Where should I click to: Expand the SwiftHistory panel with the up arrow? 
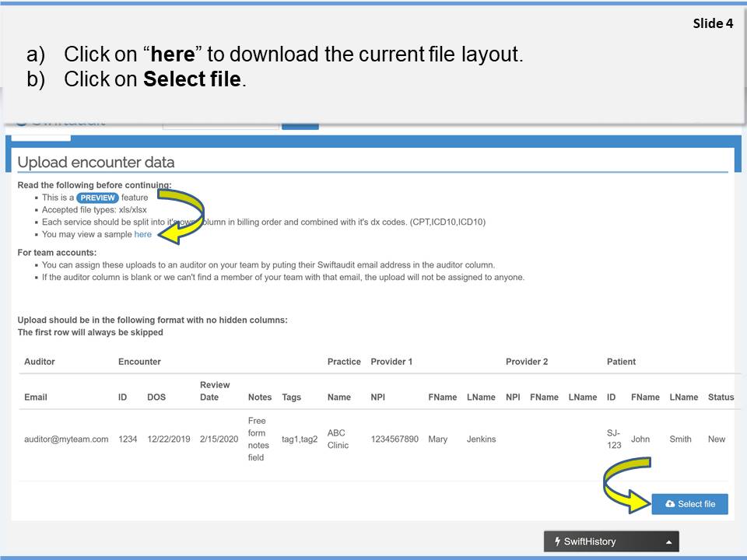pyautogui.click(x=668, y=542)
